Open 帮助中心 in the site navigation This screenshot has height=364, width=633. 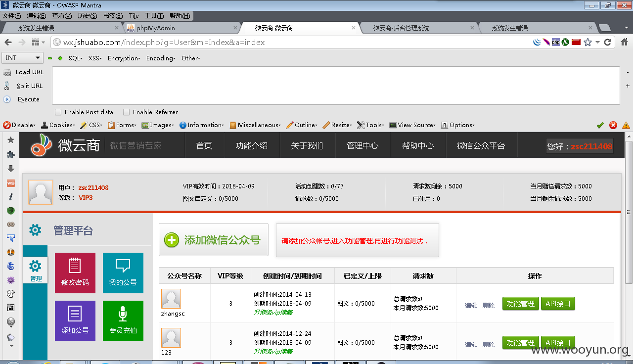click(418, 146)
